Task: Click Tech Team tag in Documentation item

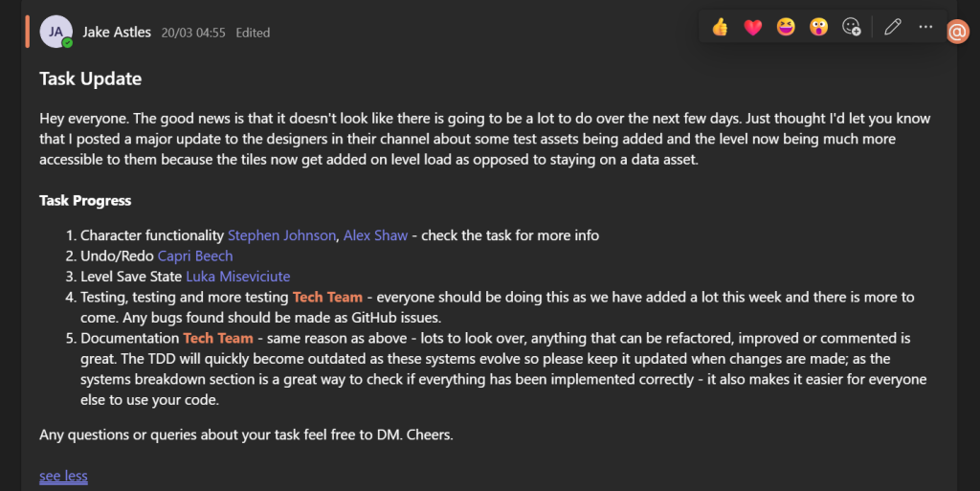Action: (x=218, y=339)
